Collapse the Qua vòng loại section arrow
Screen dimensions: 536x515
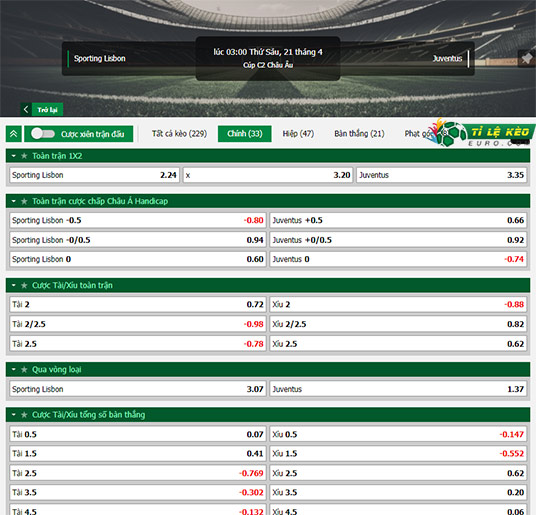[x=14, y=369]
